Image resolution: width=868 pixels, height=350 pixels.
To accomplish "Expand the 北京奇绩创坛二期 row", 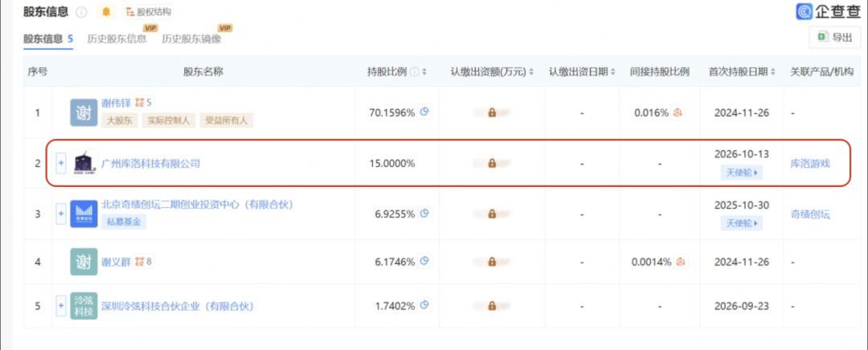I will coord(61,214).
